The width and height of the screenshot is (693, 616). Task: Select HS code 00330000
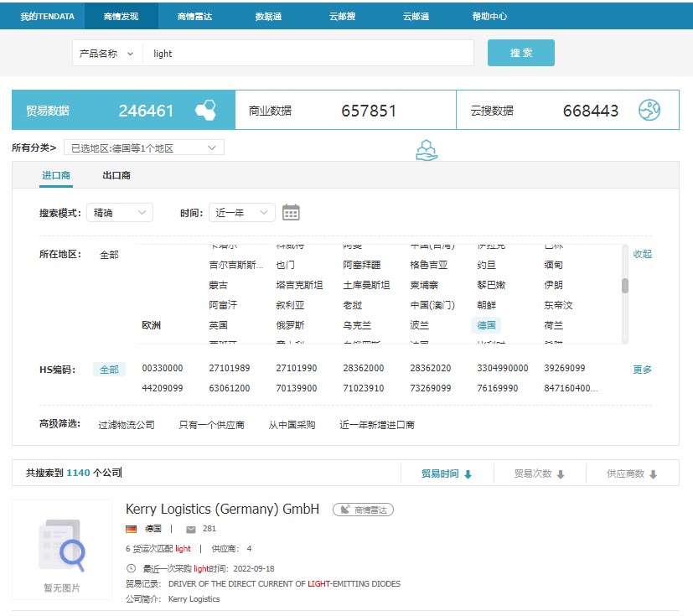(x=163, y=368)
